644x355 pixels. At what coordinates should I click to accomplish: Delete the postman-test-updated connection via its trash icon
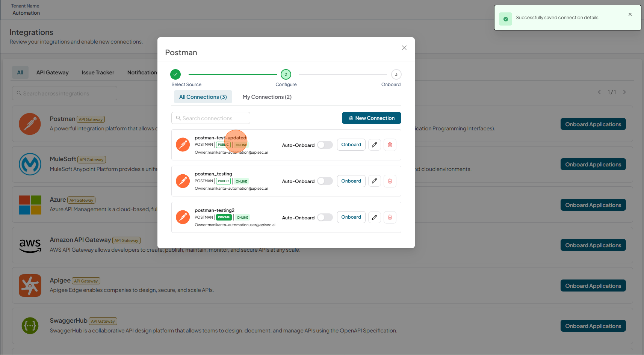click(390, 145)
